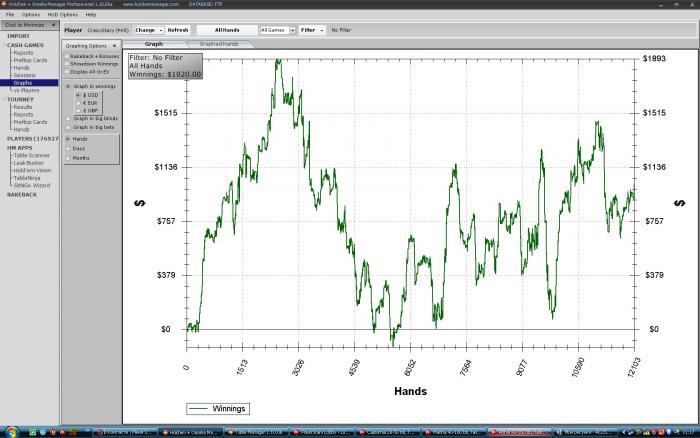Open Reports under CASH GAMES

click(23, 53)
